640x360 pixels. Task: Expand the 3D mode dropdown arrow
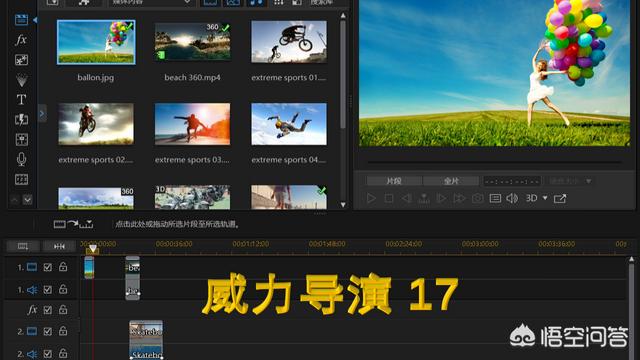pyautogui.click(x=545, y=198)
